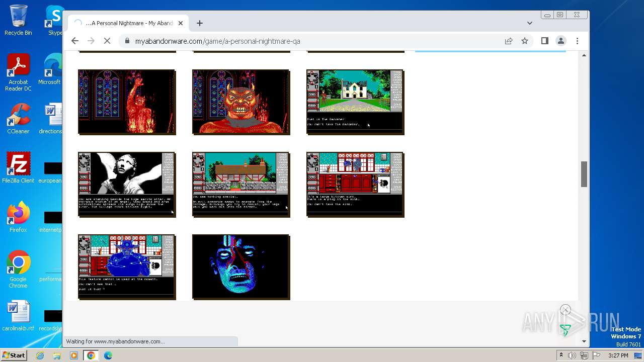
Task: Open Internet Explorer from the taskbar
Action: click(40, 355)
